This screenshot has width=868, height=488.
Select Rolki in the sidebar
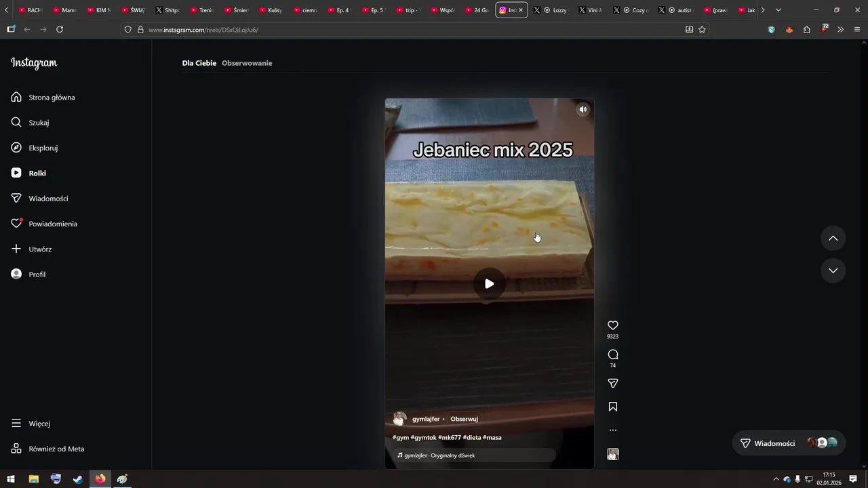28,173
